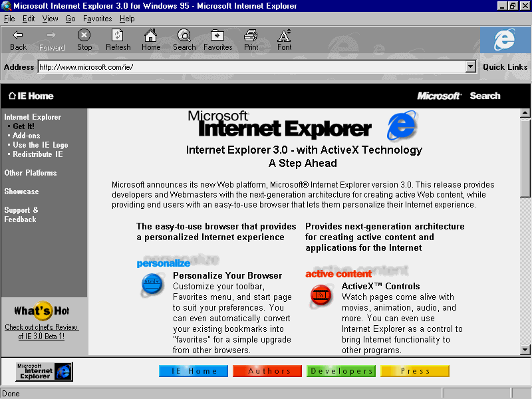Click the What's Hot graphic
The width and height of the screenshot is (532, 399).
click(x=42, y=311)
